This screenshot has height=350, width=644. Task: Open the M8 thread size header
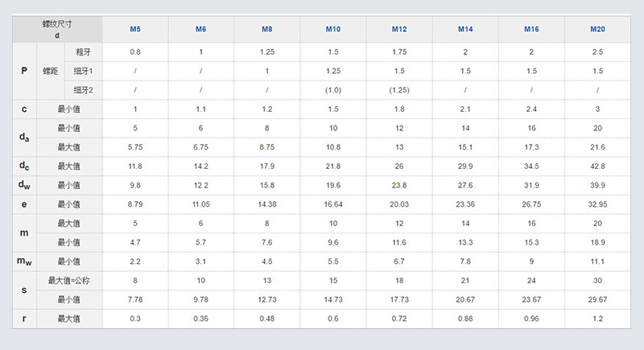(266, 30)
